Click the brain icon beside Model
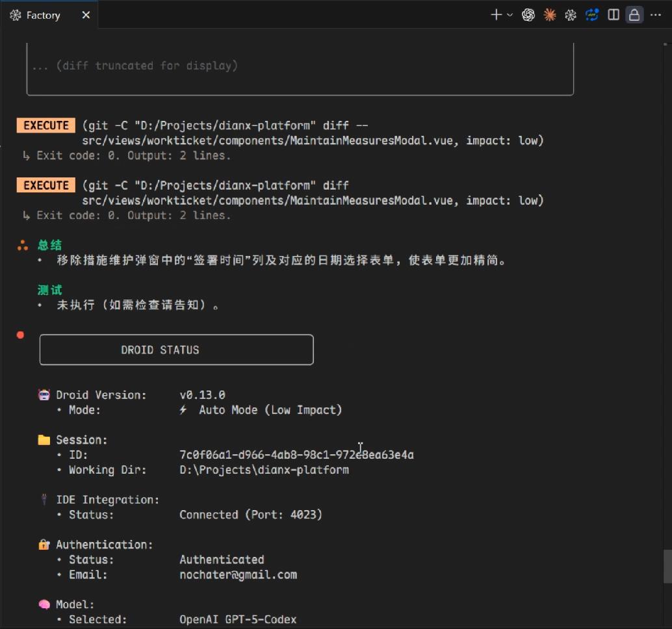Image resolution: width=672 pixels, height=629 pixels. [44, 604]
